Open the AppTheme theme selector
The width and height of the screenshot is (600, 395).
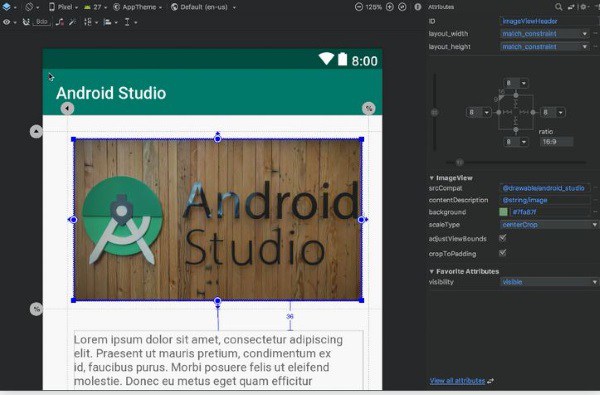[138, 7]
